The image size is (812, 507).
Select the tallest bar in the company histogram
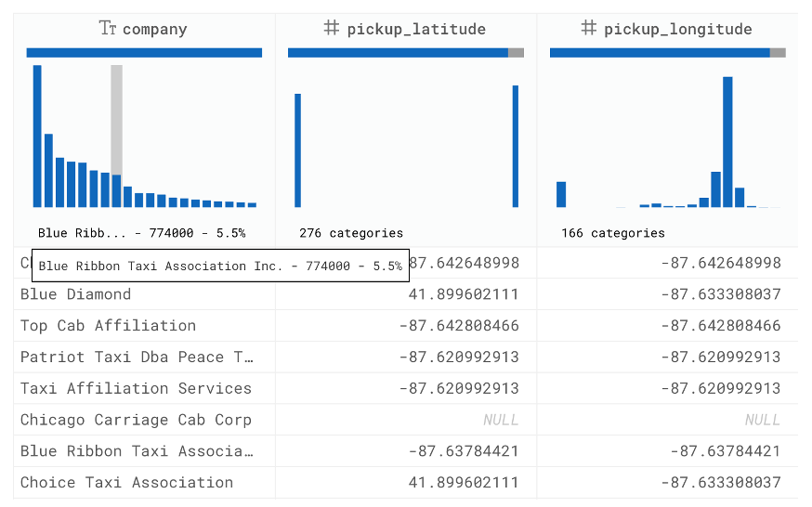[37, 136]
